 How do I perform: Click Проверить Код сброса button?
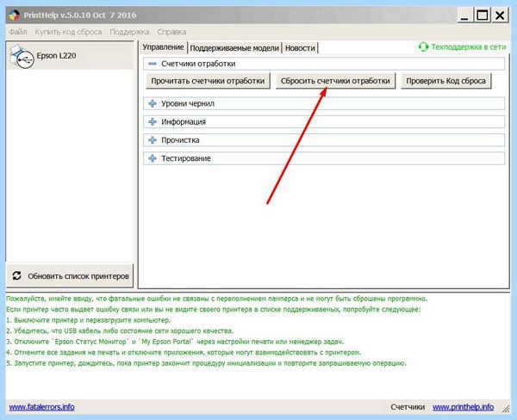(445, 81)
